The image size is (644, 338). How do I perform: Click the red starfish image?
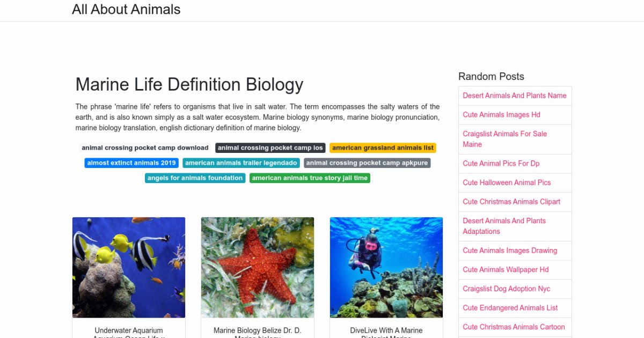[x=258, y=267]
